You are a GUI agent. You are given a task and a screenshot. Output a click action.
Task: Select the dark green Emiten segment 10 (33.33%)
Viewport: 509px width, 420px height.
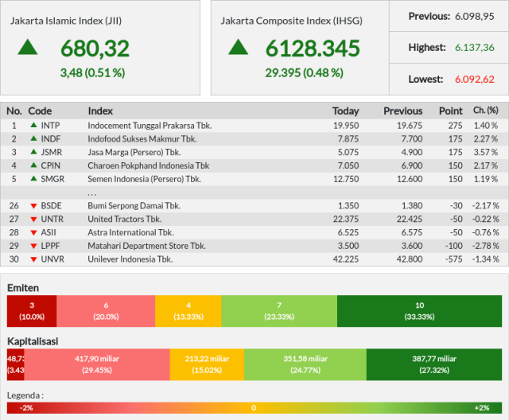(419, 311)
